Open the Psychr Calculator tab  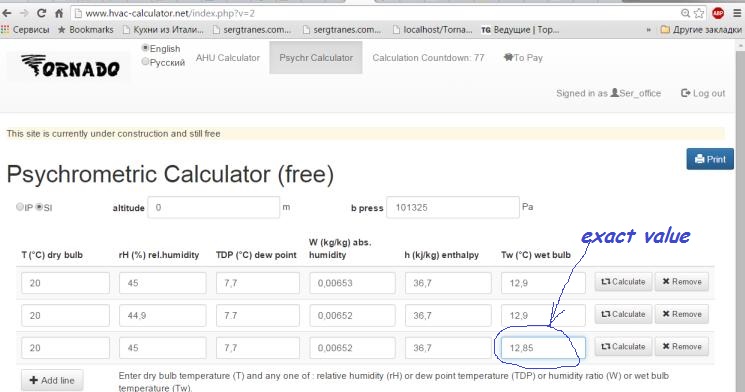pos(316,57)
